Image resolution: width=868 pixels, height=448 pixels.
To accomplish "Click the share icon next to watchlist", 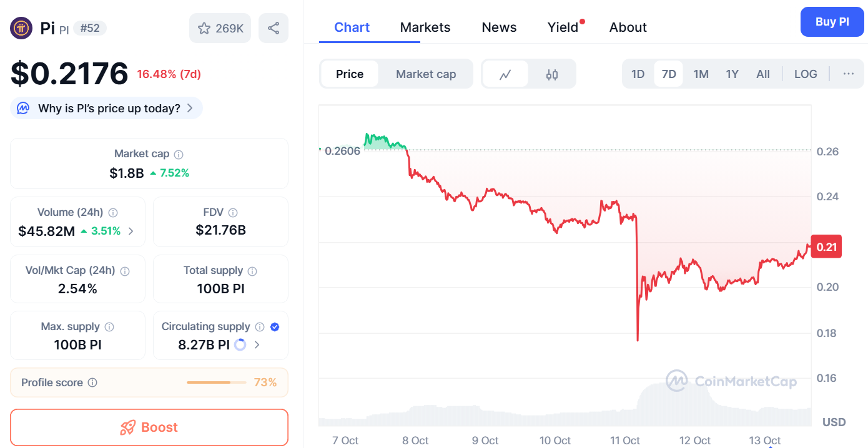I will click(273, 28).
